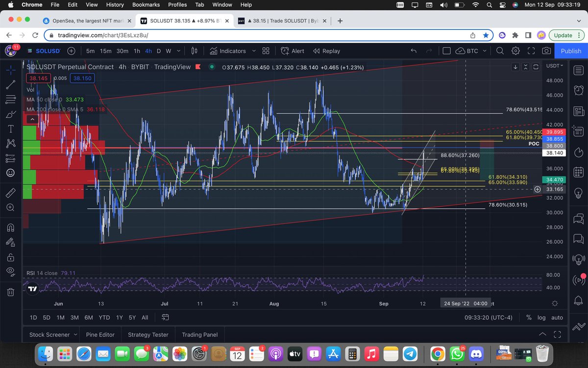Collapse the indicator legend chevron
The height and width of the screenshot is (368, 588).
tap(33, 119)
